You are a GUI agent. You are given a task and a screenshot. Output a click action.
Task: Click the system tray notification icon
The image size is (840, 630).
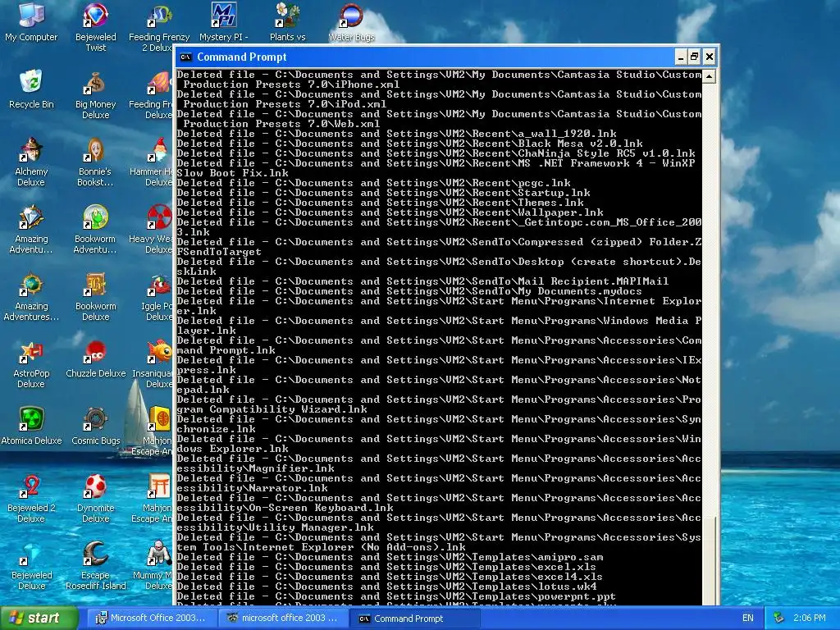coord(779,618)
